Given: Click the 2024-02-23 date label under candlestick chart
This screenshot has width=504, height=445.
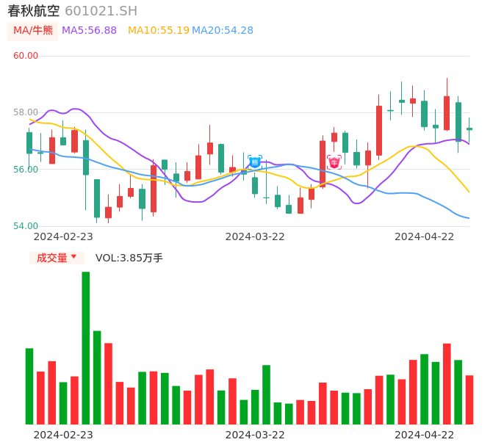Looking at the screenshot, I should pos(63,236).
